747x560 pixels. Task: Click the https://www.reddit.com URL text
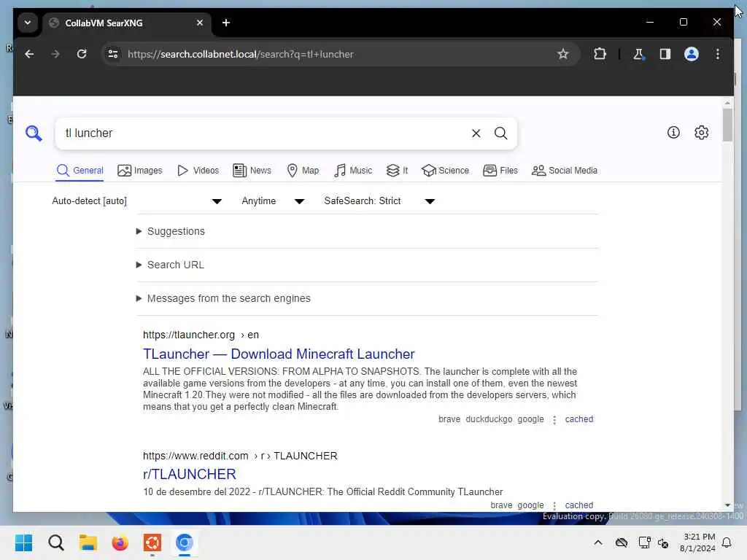click(x=196, y=456)
